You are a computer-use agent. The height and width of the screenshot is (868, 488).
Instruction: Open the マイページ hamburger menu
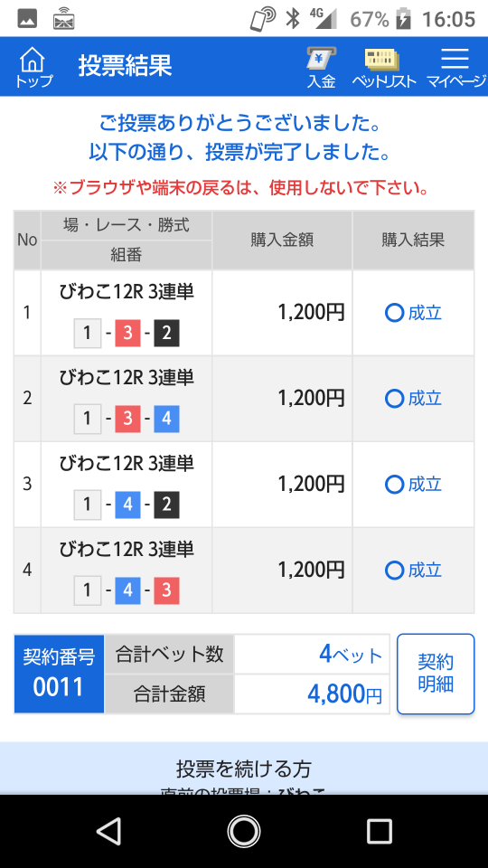pyautogui.click(x=455, y=67)
